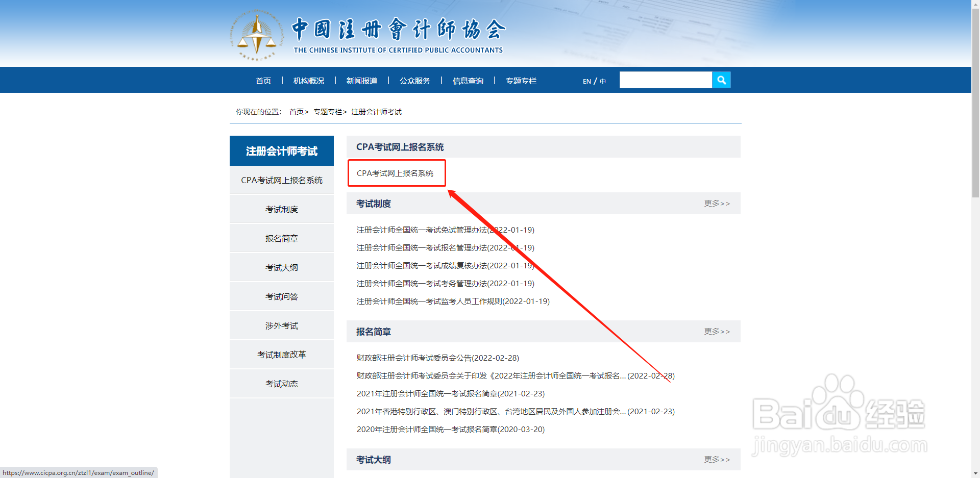Open 财政部注册会计师考试委员会公告 (2022-02-28) link
Viewport: 980px width, 478px height.
click(438, 358)
